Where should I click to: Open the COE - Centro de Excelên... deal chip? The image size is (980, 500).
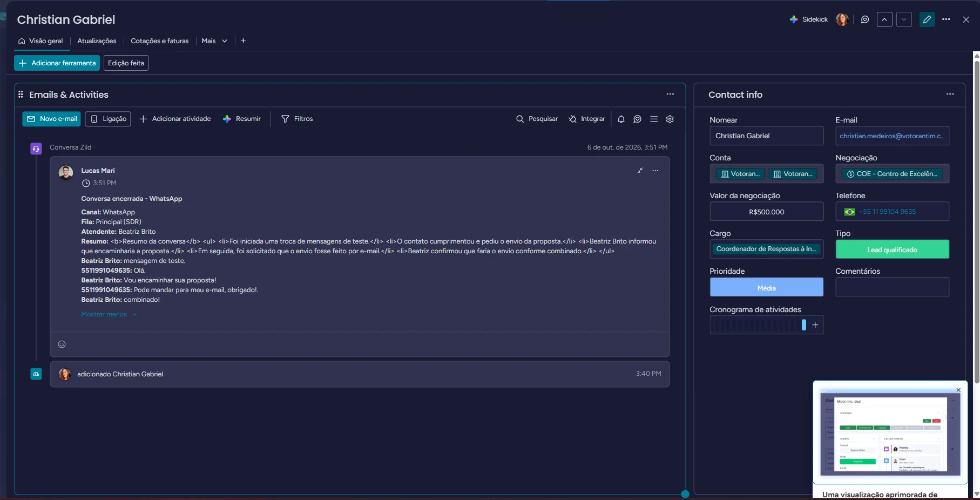tap(892, 174)
